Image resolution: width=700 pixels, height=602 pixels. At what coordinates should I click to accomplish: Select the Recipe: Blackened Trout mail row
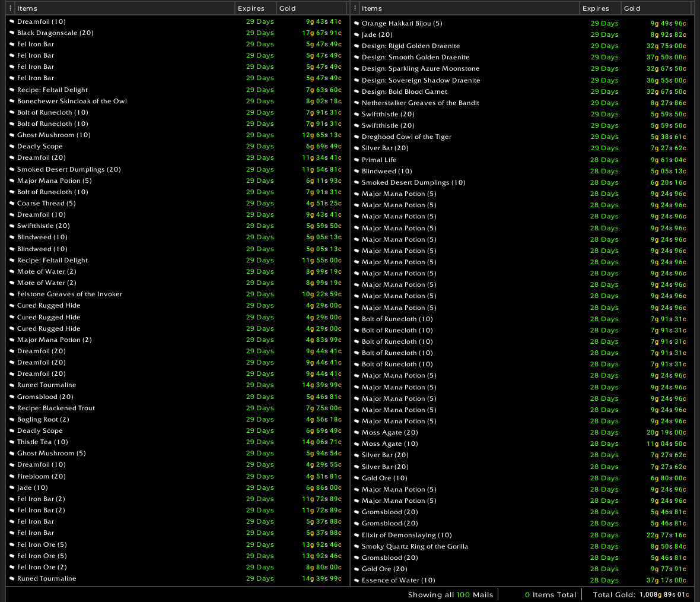(x=177, y=408)
